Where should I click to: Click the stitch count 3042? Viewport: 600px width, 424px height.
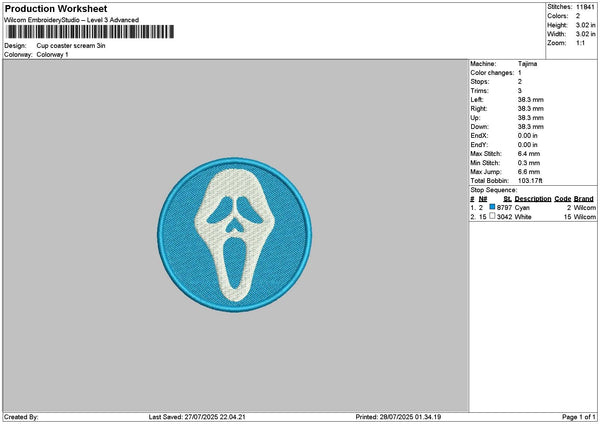[504, 217]
